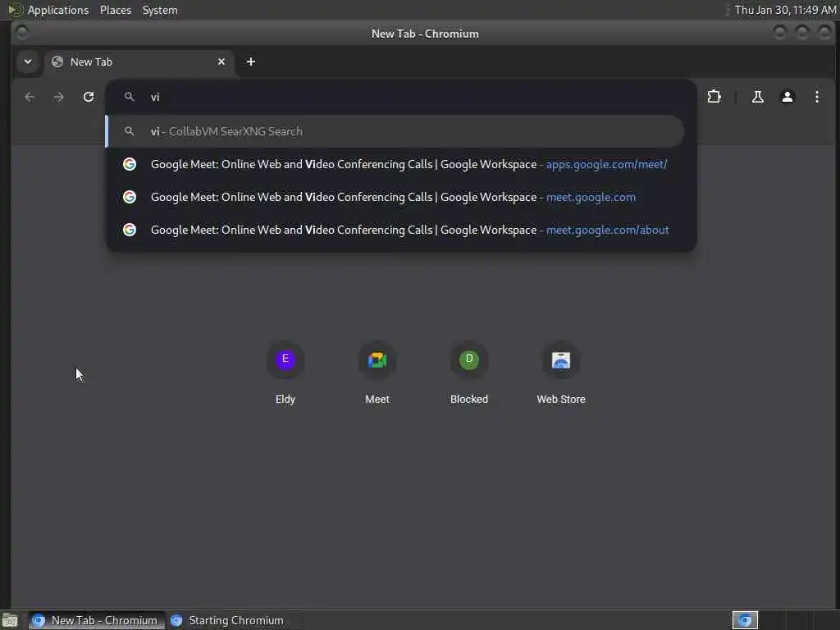The height and width of the screenshot is (630, 840).
Task: Open the System menu
Action: click(160, 10)
